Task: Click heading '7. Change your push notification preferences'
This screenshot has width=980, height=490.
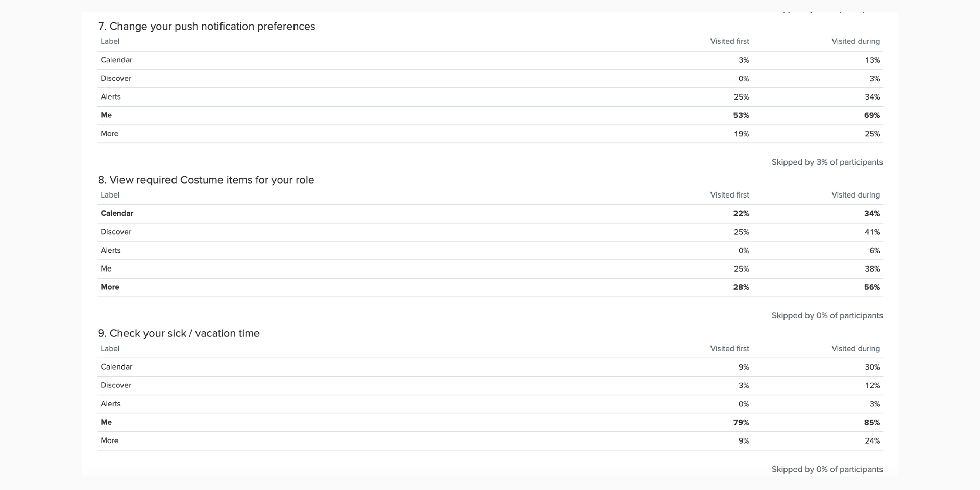Action: (x=206, y=27)
